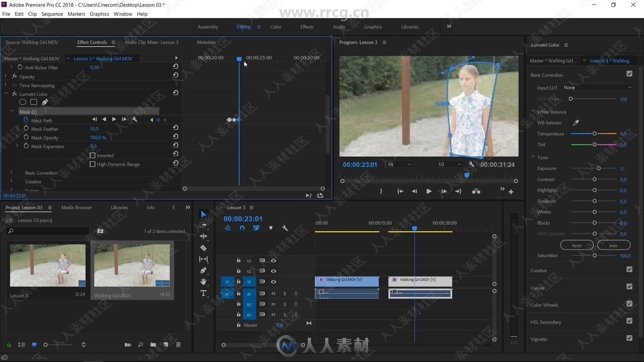Screen dimensions: 644x362
Task: Select the Razor tool
Action: (203, 248)
